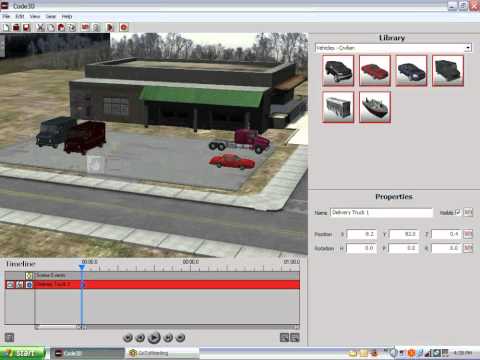The width and height of the screenshot is (480, 360).
Task: Click the step-back playback button
Action: (140, 338)
